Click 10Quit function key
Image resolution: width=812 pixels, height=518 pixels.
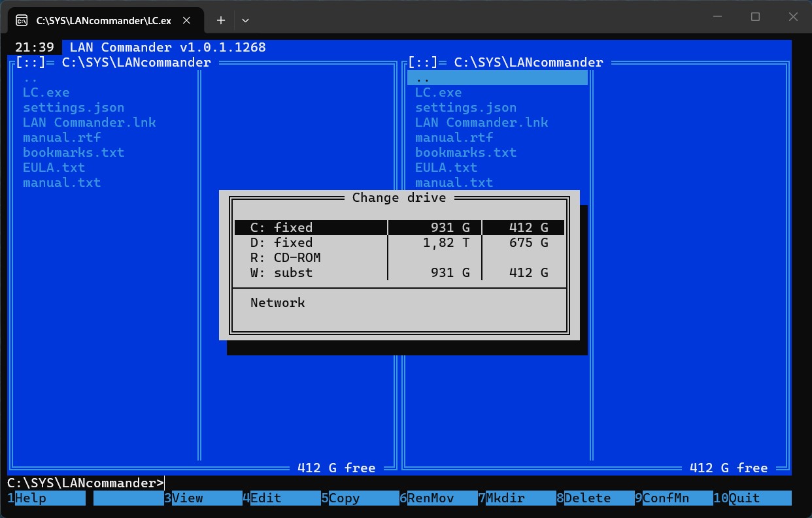(753, 498)
